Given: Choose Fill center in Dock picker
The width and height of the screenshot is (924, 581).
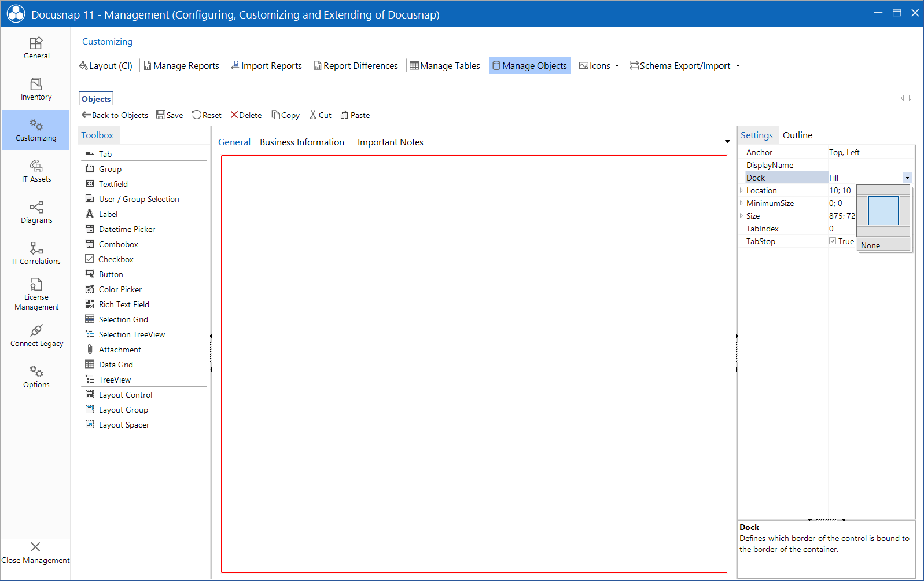Looking at the screenshot, I should [x=883, y=211].
